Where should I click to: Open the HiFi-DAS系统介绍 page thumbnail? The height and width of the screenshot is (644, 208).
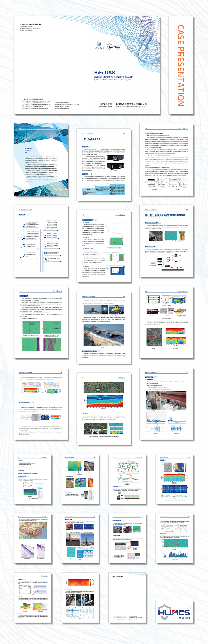(104, 165)
